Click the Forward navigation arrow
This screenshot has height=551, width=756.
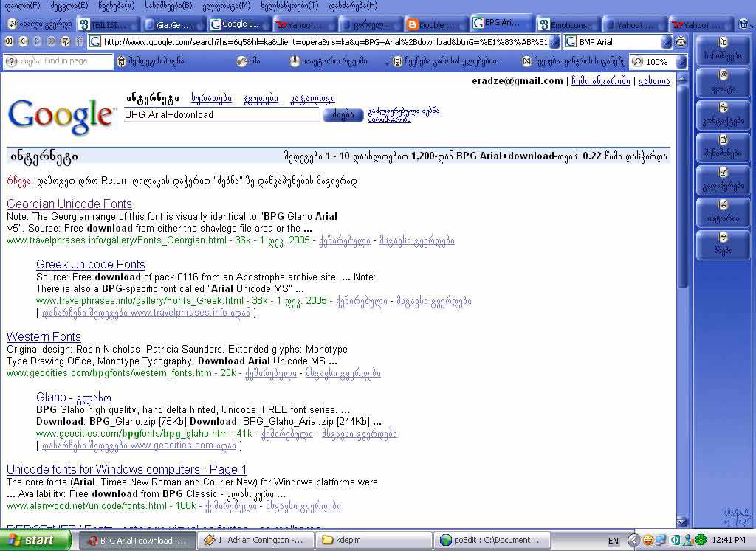[37, 42]
